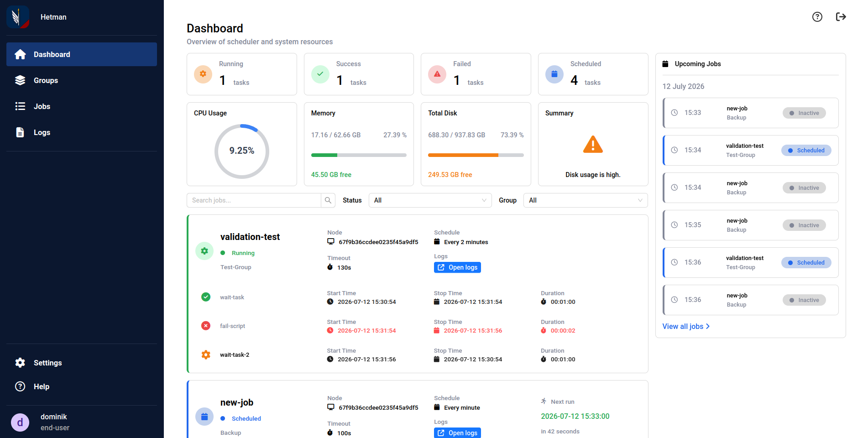Click the Hetman logo icon
868x438 pixels.
point(18,17)
